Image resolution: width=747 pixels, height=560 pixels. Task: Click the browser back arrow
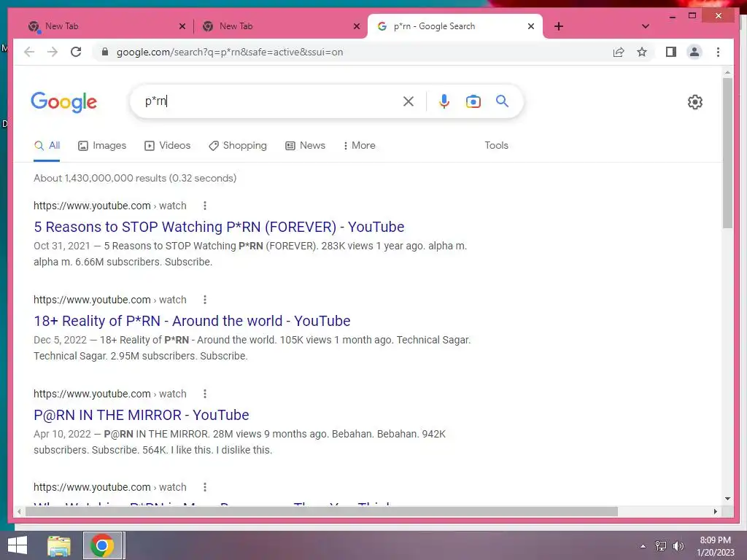[29, 52]
